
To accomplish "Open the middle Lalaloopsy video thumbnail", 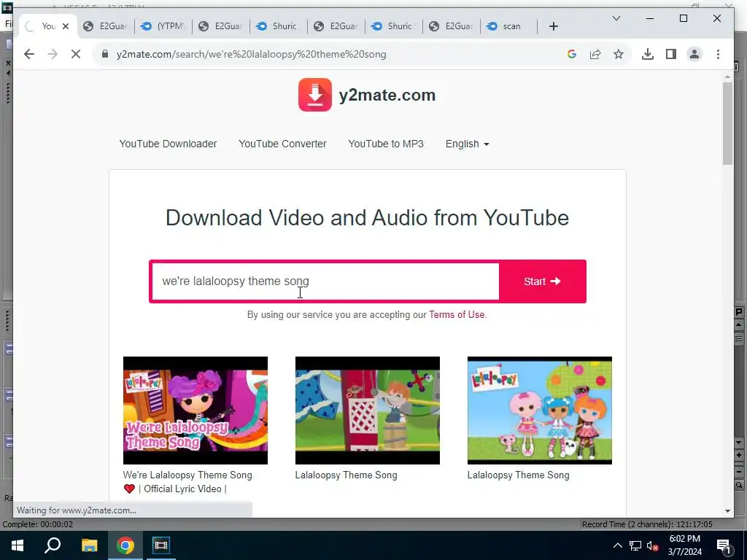I will coord(368,411).
